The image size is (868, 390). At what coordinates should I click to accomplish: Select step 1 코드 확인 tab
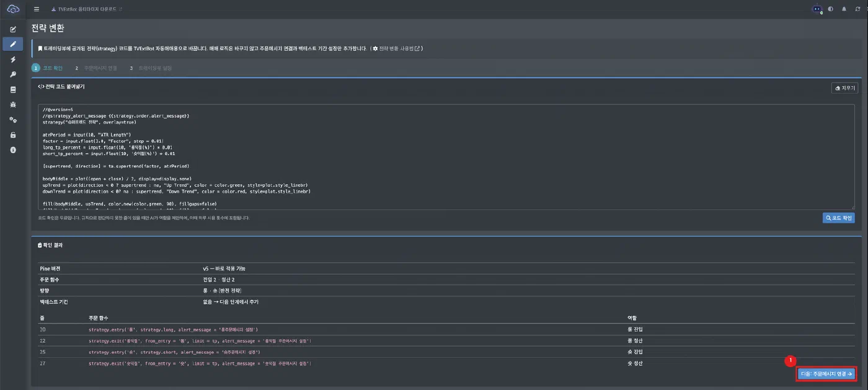coord(48,68)
